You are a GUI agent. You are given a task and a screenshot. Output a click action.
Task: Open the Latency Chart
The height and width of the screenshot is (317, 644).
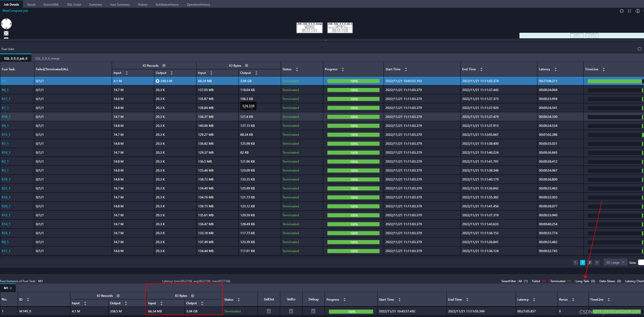coord(635,281)
